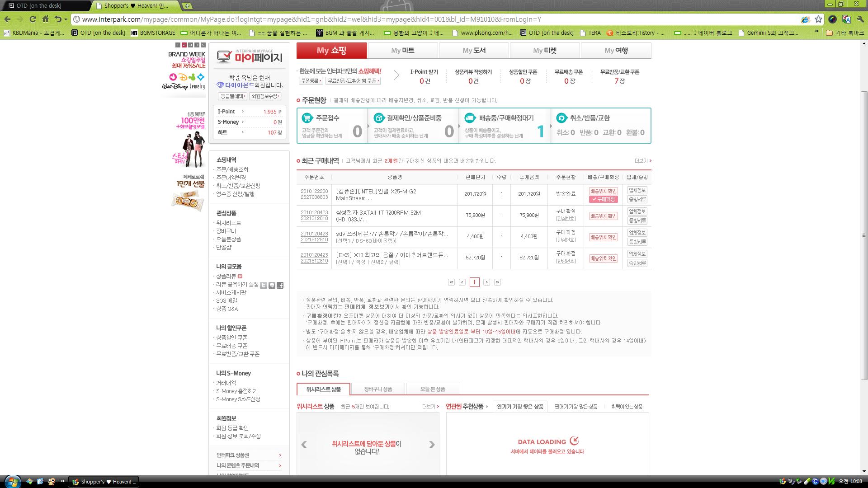The image size is (868, 488).
Task: Open the BGMSTORAGE bookmark
Action: point(153,33)
